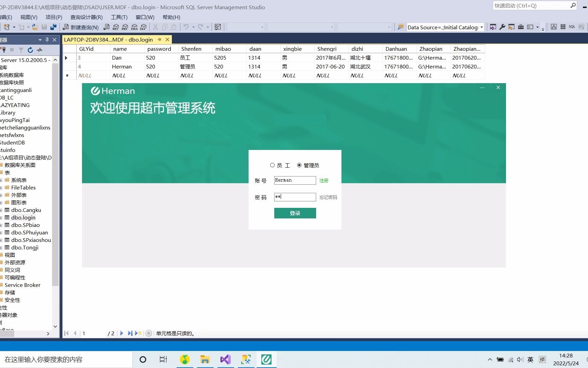588x368 pixels.
Task: Open the 帮助(H) menu
Action: coord(171,17)
